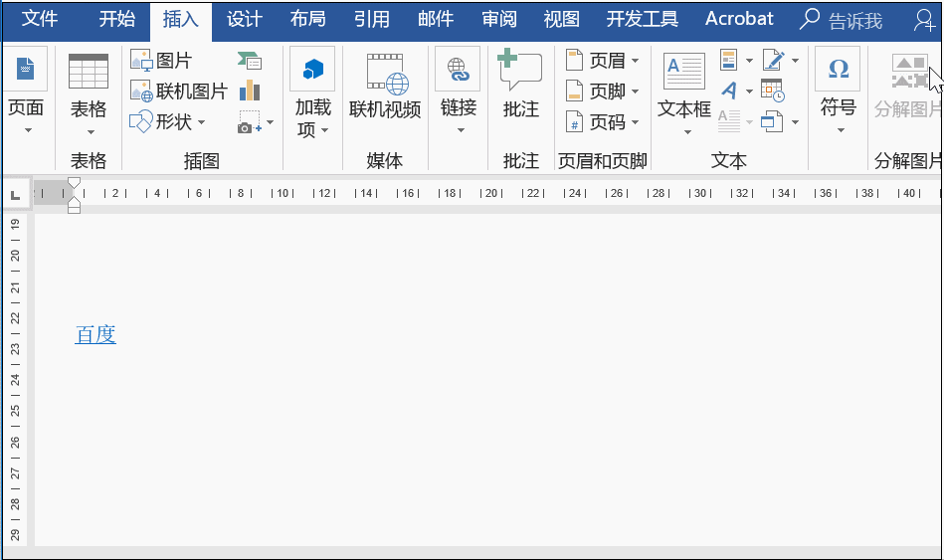Click the share person icon

click(924, 21)
